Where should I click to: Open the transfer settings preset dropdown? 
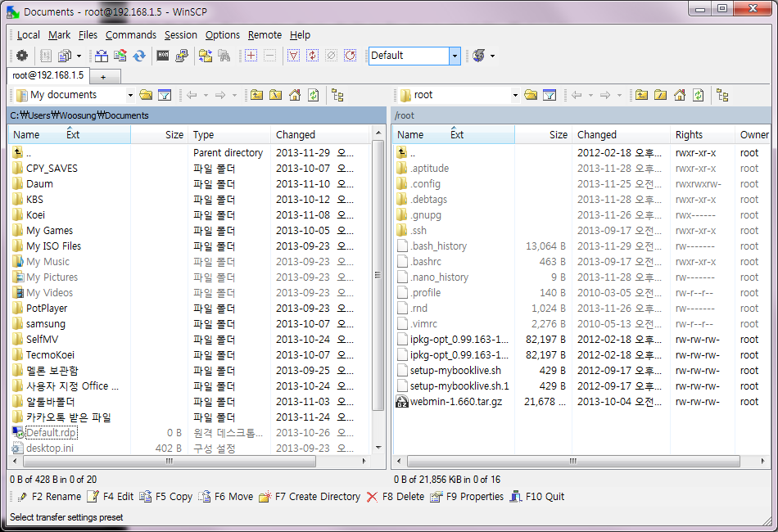[455, 56]
